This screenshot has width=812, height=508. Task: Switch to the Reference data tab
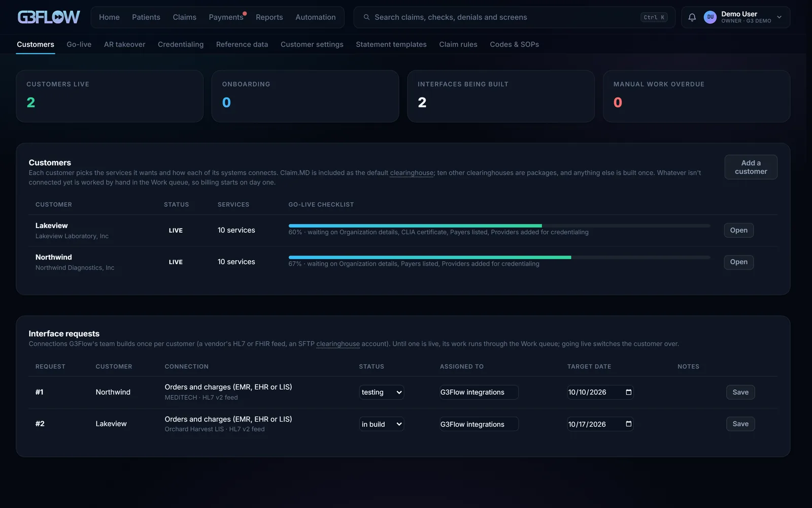click(x=242, y=44)
